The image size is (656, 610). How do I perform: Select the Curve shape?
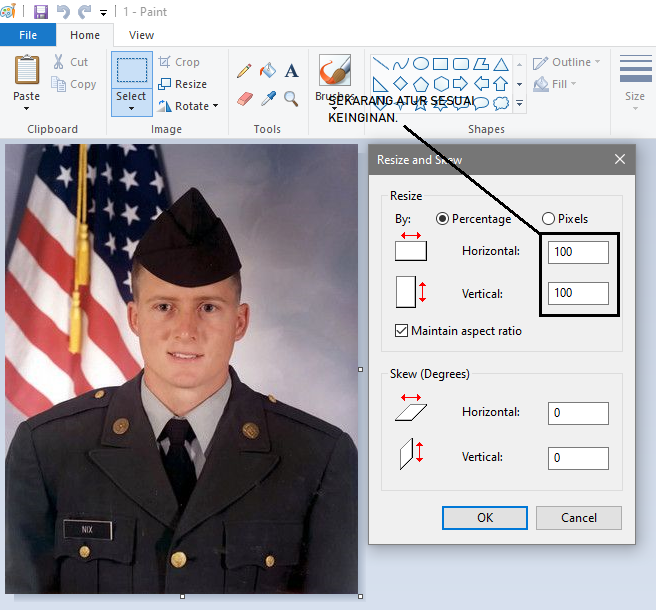click(x=400, y=64)
